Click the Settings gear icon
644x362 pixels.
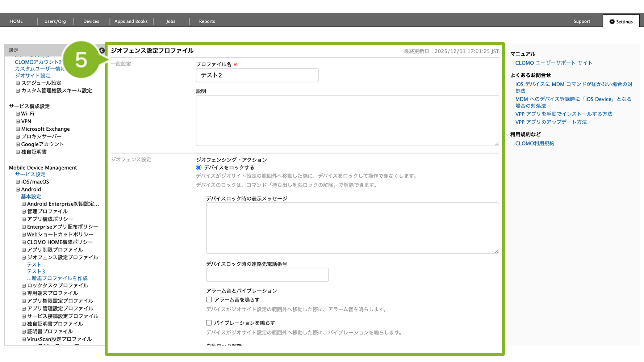click(612, 22)
